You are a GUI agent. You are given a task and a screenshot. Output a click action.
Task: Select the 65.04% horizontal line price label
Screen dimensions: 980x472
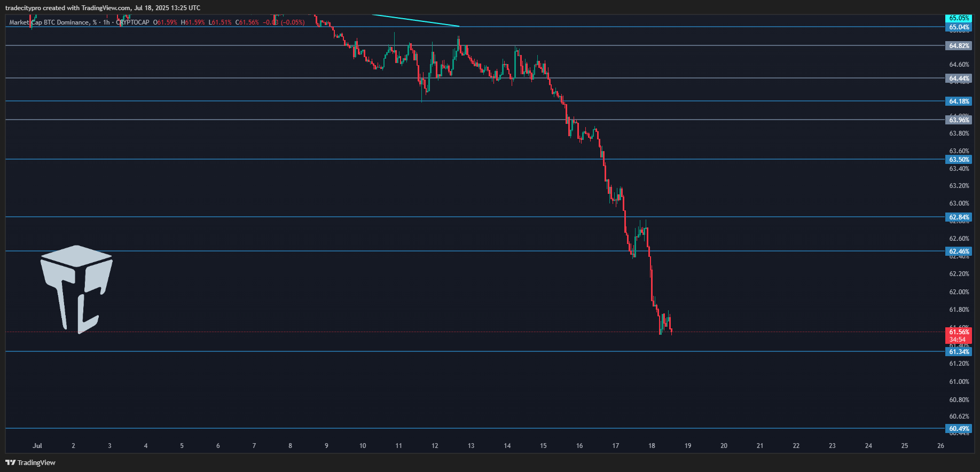point(959,27)
